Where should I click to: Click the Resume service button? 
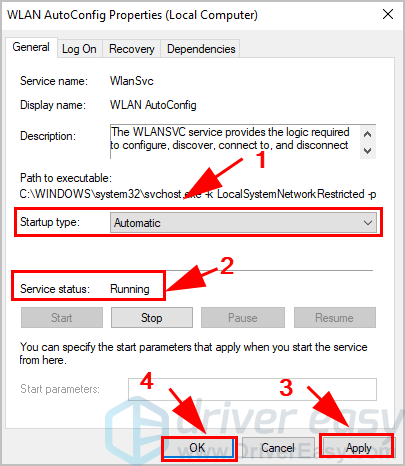click(335, 318)
